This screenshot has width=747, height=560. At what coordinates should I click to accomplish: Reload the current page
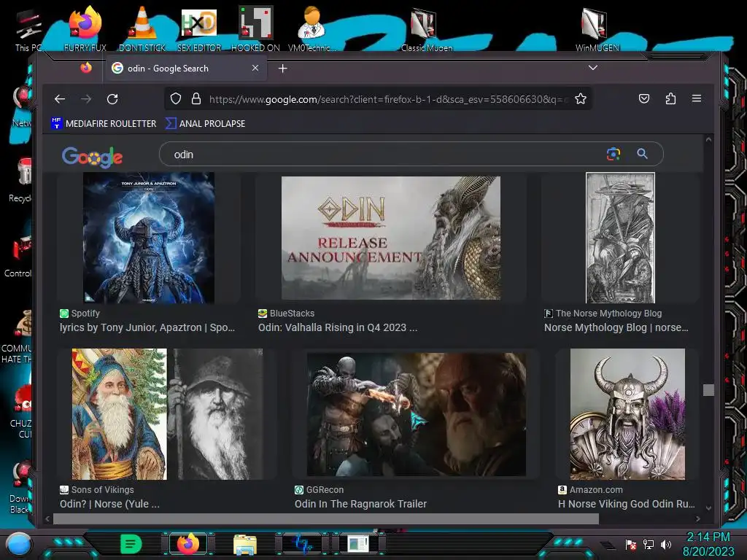112,99
